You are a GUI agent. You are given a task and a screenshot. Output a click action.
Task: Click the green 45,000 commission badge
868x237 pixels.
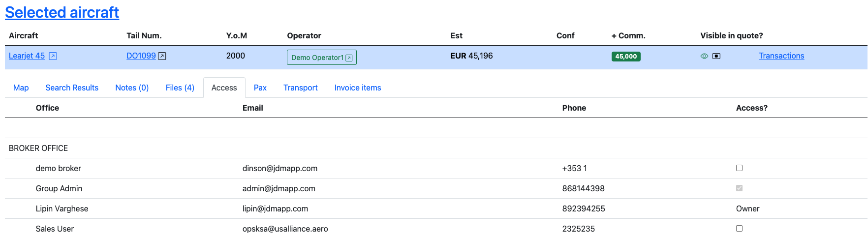coord(626,57)
